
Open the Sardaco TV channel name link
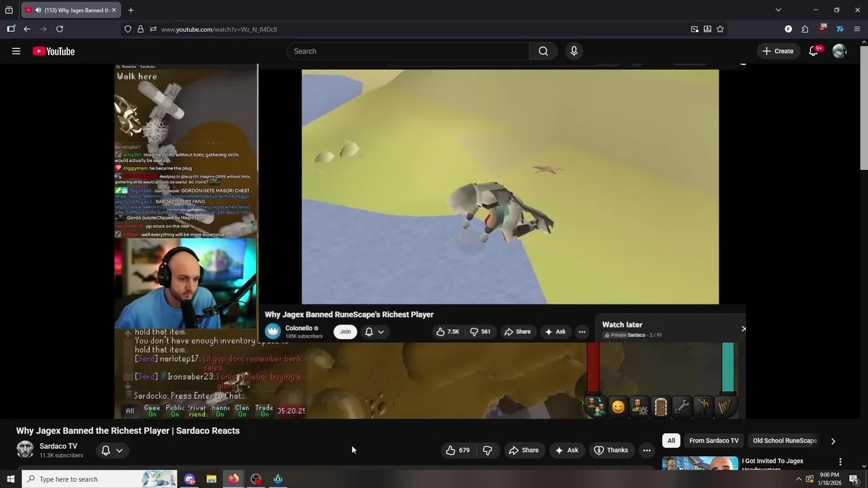click(x=58, y=446)
